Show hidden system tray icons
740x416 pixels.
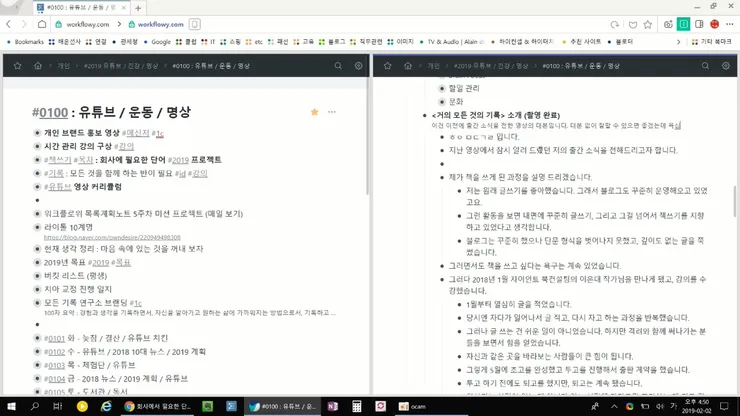tap(614, 406)
